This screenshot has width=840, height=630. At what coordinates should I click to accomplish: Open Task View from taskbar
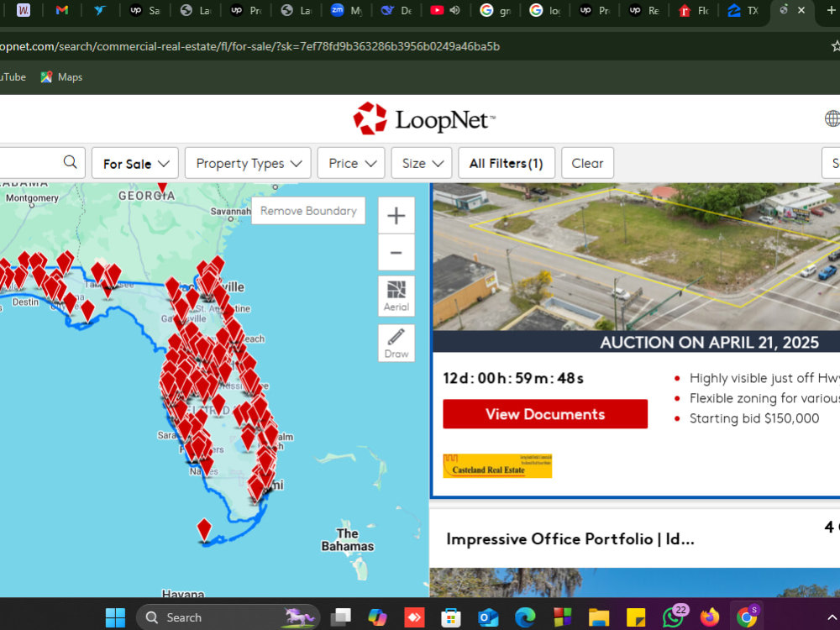[340, 617]
